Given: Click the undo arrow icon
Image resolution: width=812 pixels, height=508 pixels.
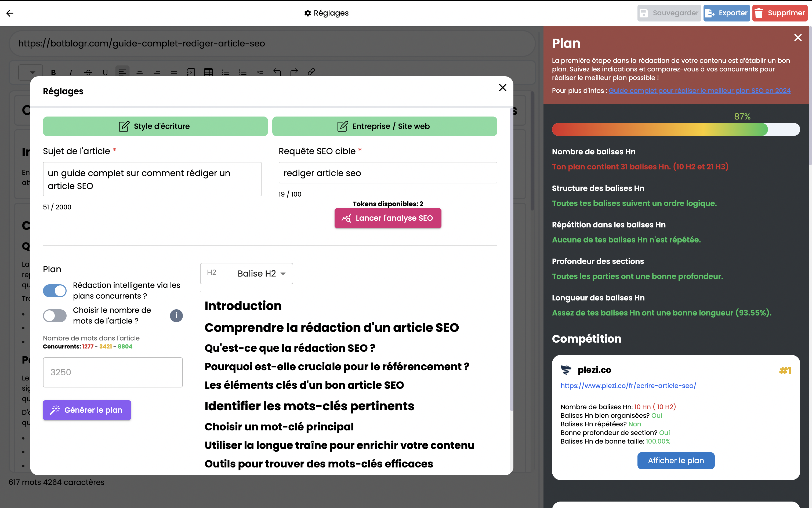Looking at the screenshot, I should (x=277, y=72).
